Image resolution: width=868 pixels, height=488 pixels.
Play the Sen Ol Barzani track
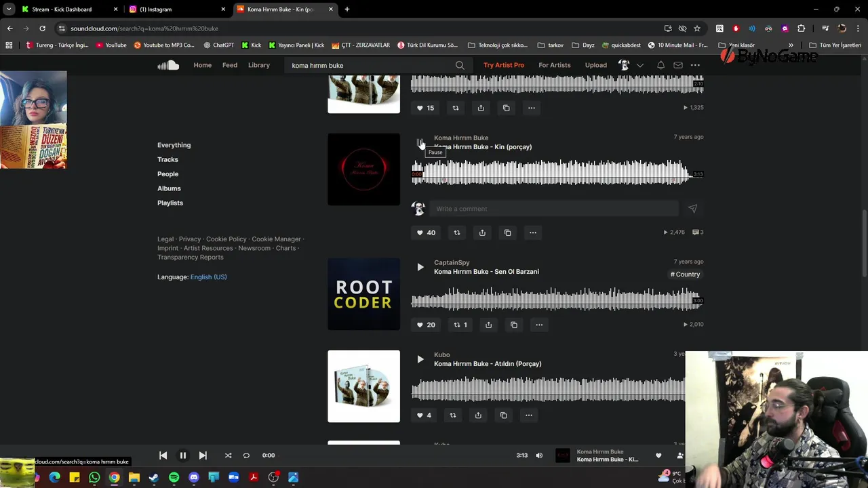(420, 267)
